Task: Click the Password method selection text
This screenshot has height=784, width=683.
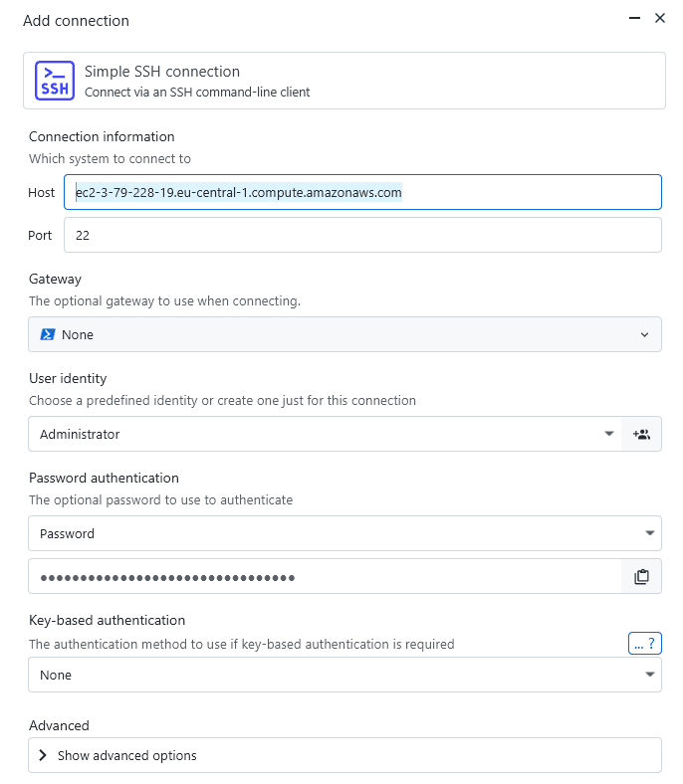Action: (68, 533)
